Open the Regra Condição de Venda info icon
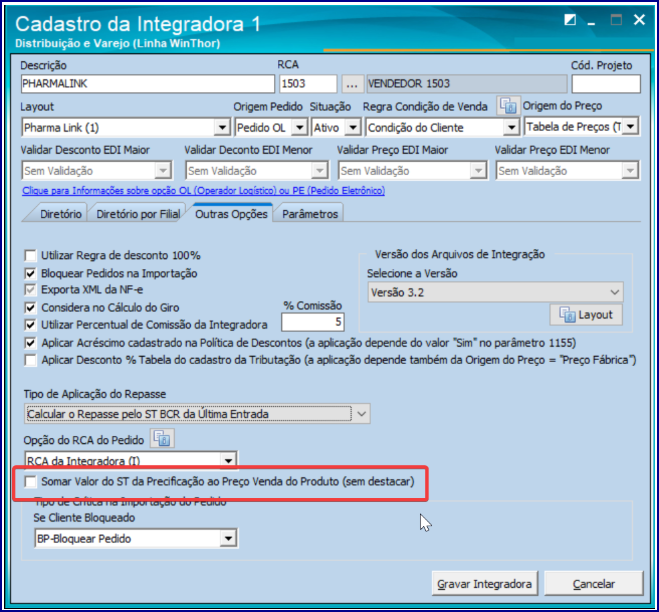 click(509, 106)
